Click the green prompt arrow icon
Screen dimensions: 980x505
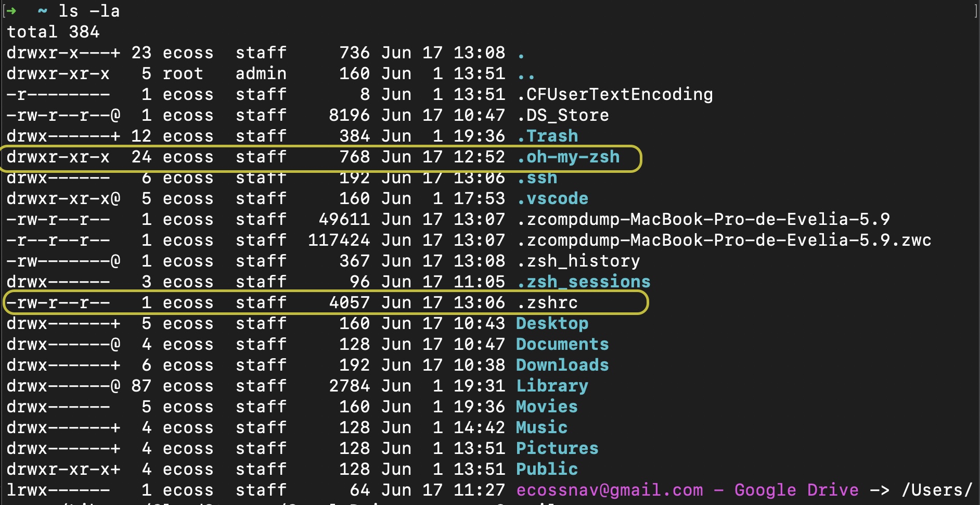pos(11,11)
